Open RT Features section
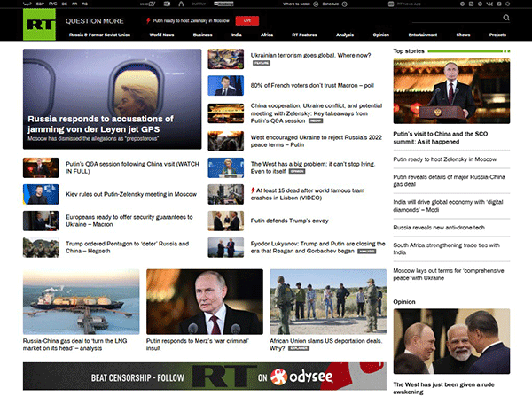 (x=304, y=35)
